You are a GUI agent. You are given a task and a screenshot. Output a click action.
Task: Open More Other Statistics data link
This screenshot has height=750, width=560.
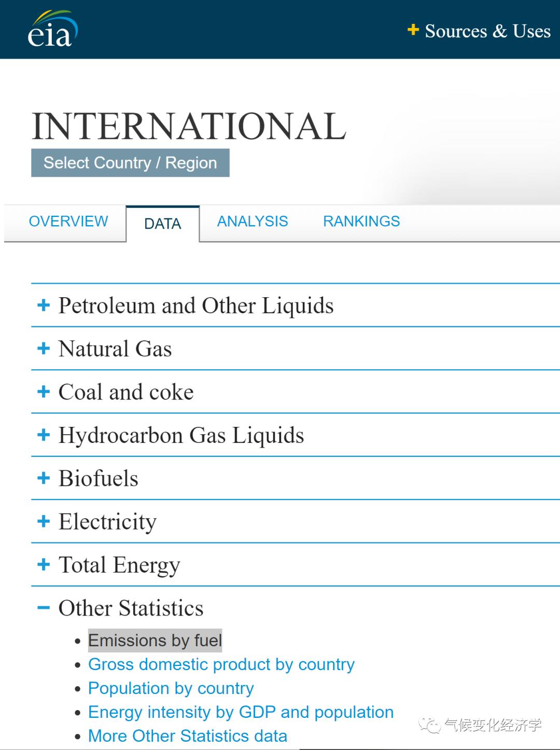(188, 736)
